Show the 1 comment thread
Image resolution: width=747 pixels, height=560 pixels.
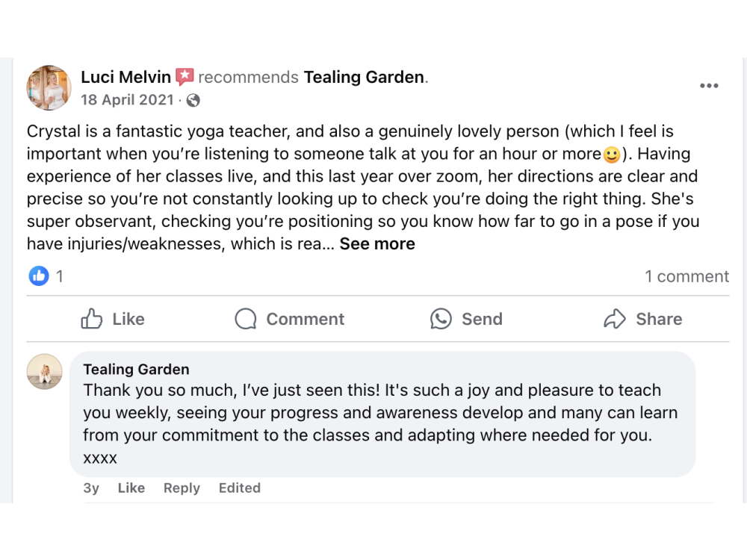tap(686, 276)
